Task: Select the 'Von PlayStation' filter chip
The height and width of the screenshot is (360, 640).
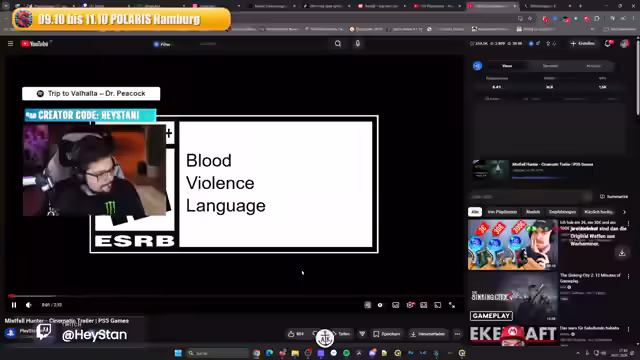Action: (x=502, y=212)
